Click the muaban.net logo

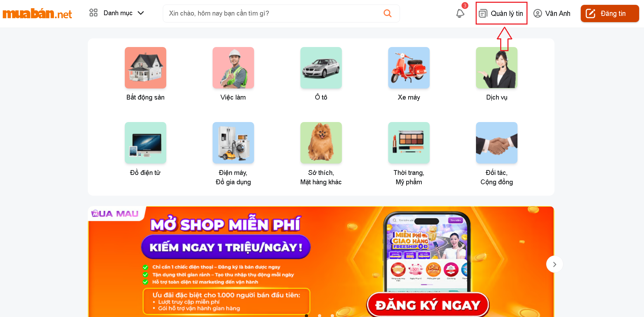(x=37, y=14)
